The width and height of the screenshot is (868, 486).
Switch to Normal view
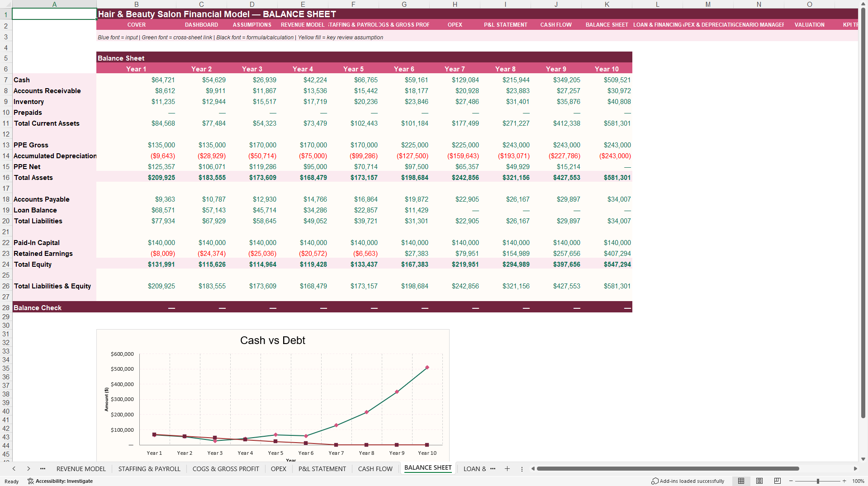[741, 481]
